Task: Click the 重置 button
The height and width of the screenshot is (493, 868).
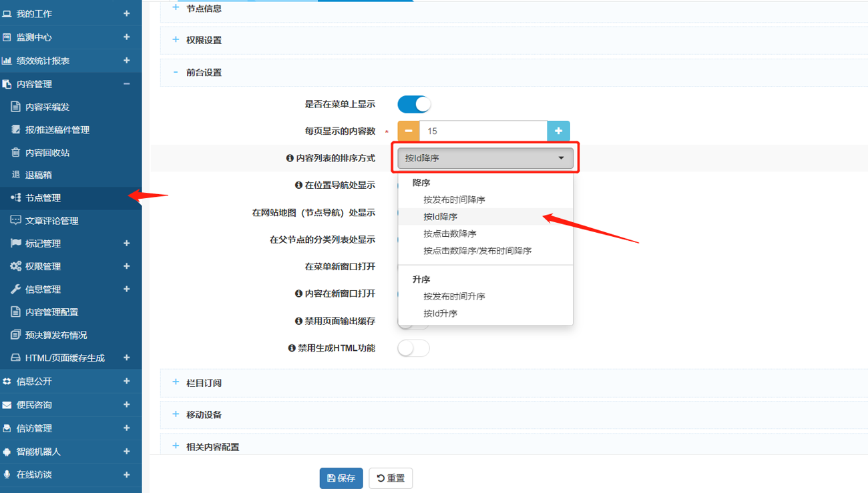Action: 391,478
